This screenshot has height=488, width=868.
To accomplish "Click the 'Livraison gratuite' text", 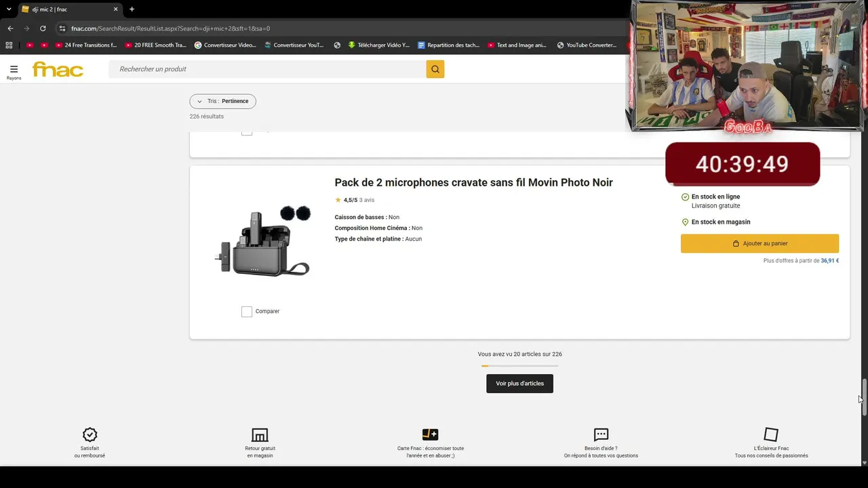I will pos(715,206).
